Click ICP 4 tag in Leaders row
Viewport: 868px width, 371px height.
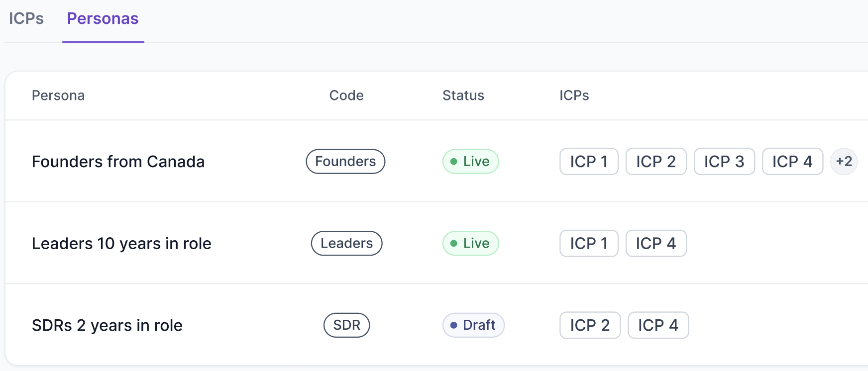656,244
